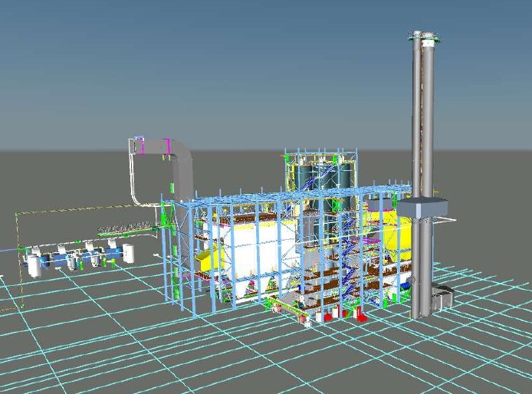Select the large white boiler casing

(x=257, y=245)
